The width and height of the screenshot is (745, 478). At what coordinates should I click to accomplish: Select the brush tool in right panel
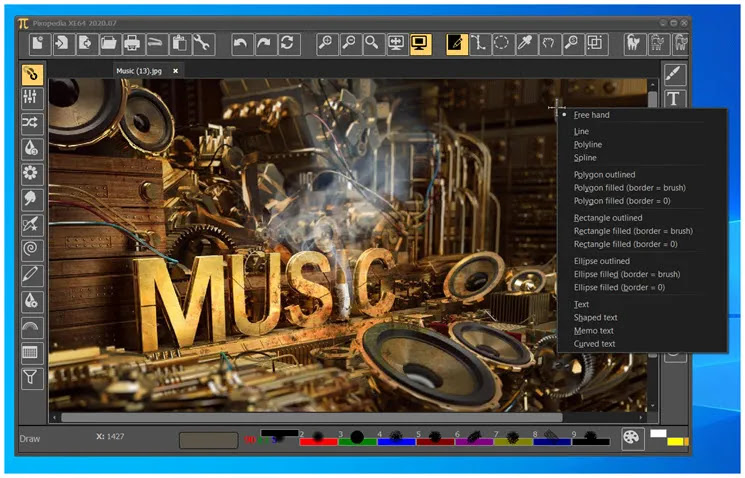(x=675, y=74)
